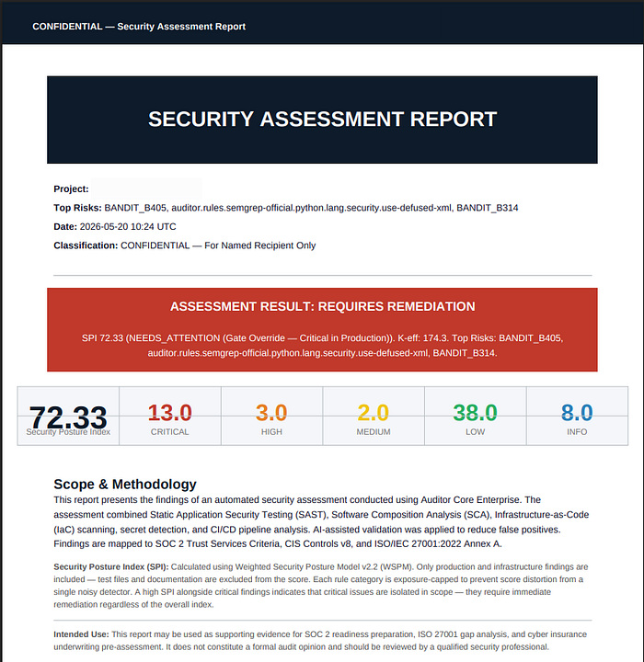The height and width of the screenshot is (662, 644).
Task: Click the 'CONFIDENTIAL — Security Assessment Report' header text
Action: pos(139,26)
